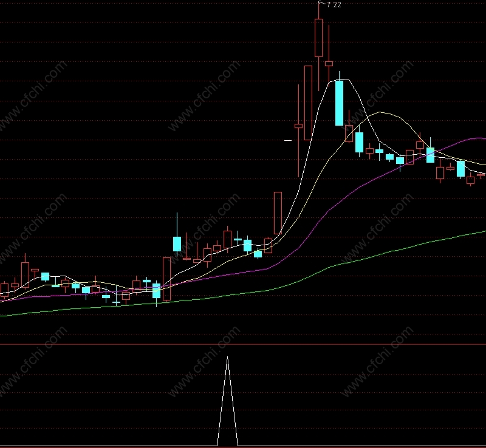486x448 pixels.
Task: Click the small white dash marker left of rally
Action: pos(288,140)
